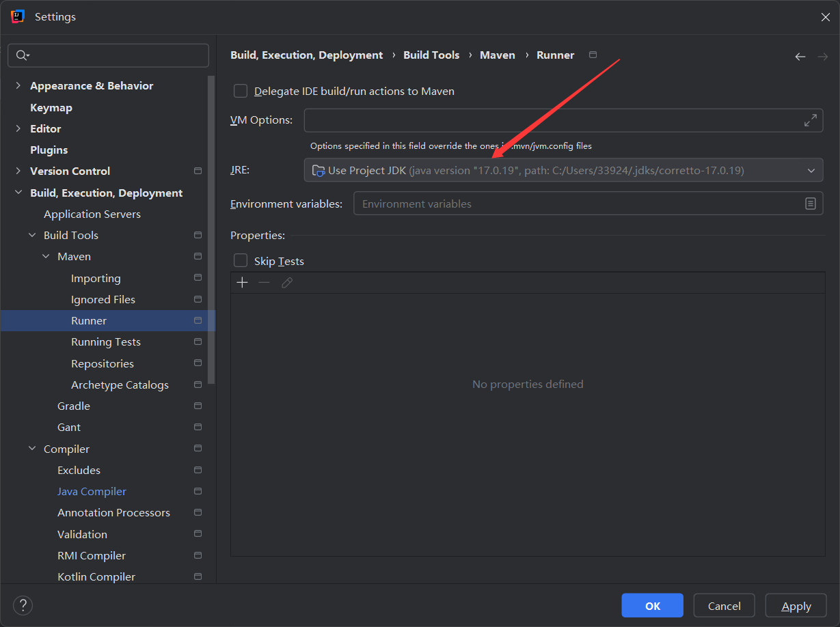Click the OK button
This screenshot has width=840, height=627.
(652, 606)
